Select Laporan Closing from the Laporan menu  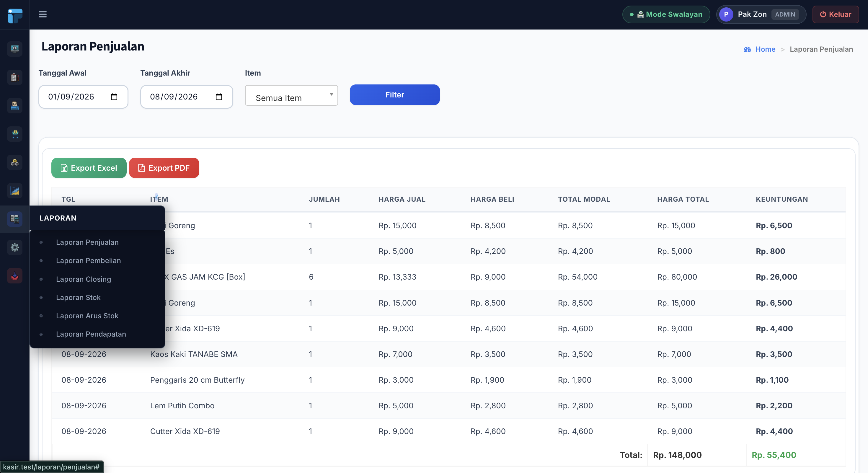[x=83, y=279]
